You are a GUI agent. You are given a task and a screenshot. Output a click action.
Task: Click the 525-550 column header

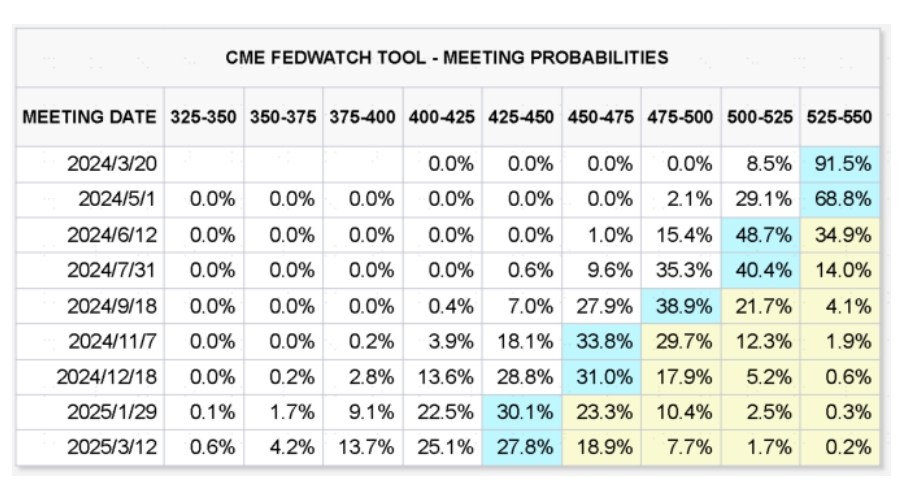pos(841,117)
